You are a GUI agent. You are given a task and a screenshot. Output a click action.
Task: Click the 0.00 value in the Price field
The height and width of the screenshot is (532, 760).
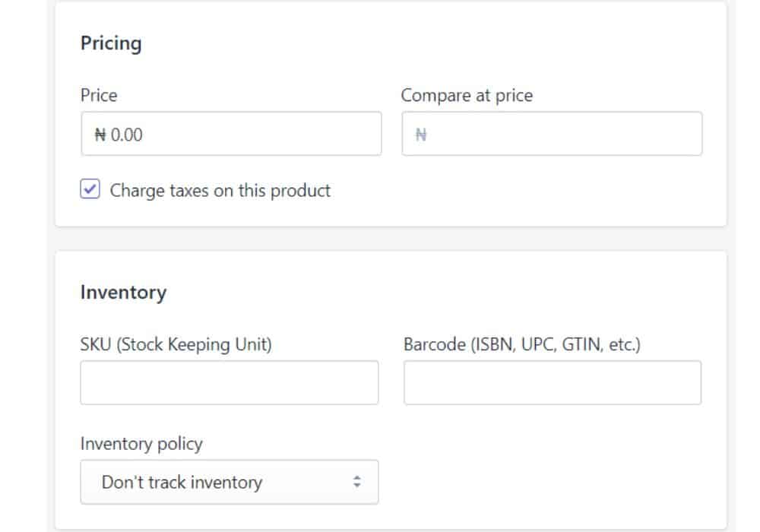[127, 135]
